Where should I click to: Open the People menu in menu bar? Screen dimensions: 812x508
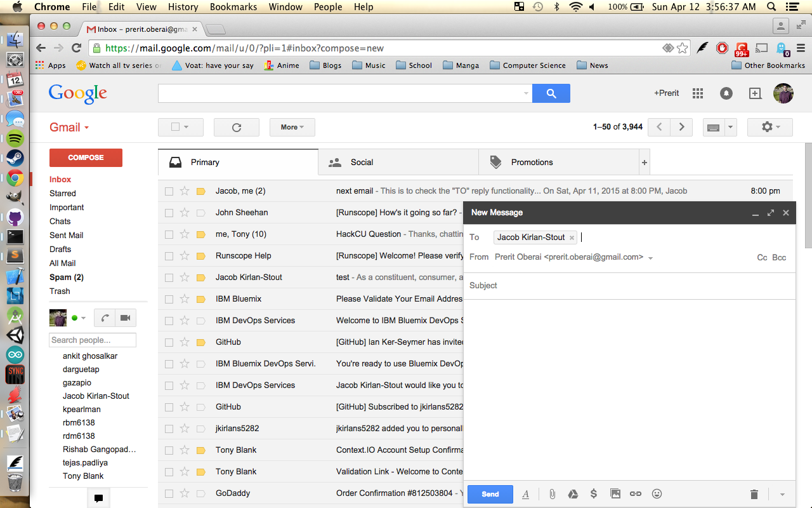point(328,7)
